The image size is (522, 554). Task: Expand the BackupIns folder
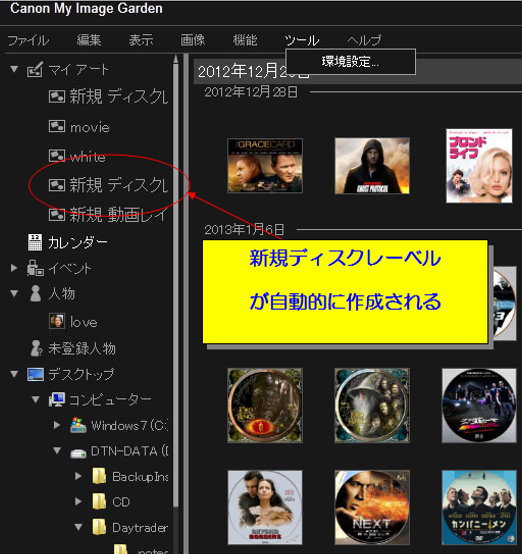[x=78, y=476]
